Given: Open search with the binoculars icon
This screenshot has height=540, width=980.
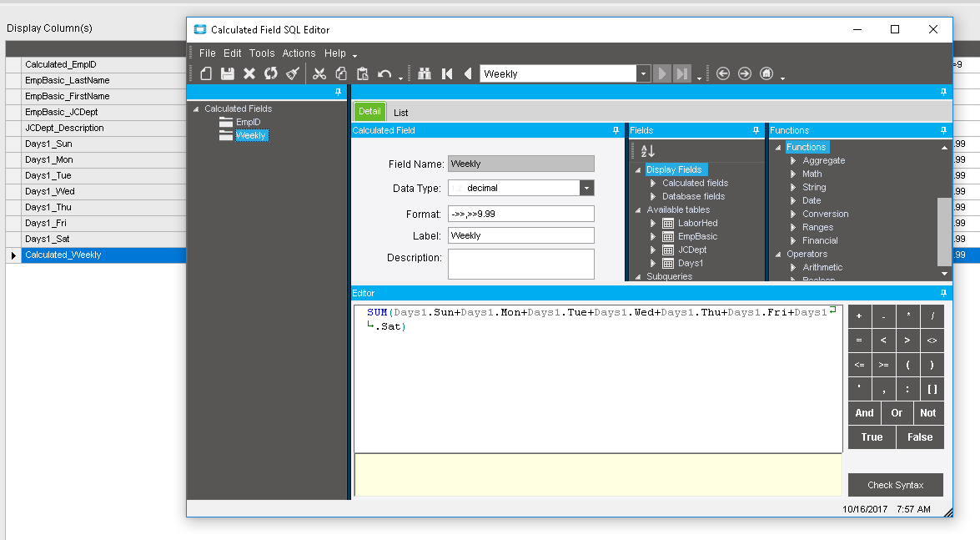Looking at the screenshot, I should click(x=425, y=73).
